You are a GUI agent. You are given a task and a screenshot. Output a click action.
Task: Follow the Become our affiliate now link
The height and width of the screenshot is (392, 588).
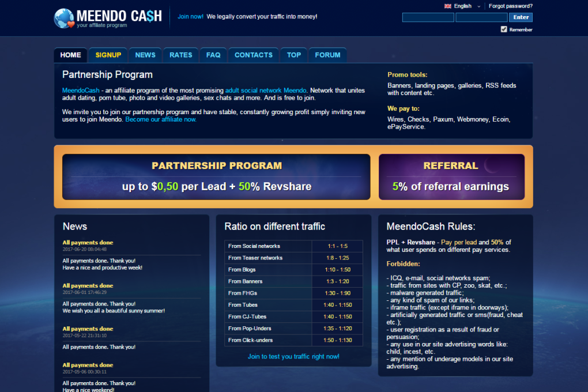(161, 119)
